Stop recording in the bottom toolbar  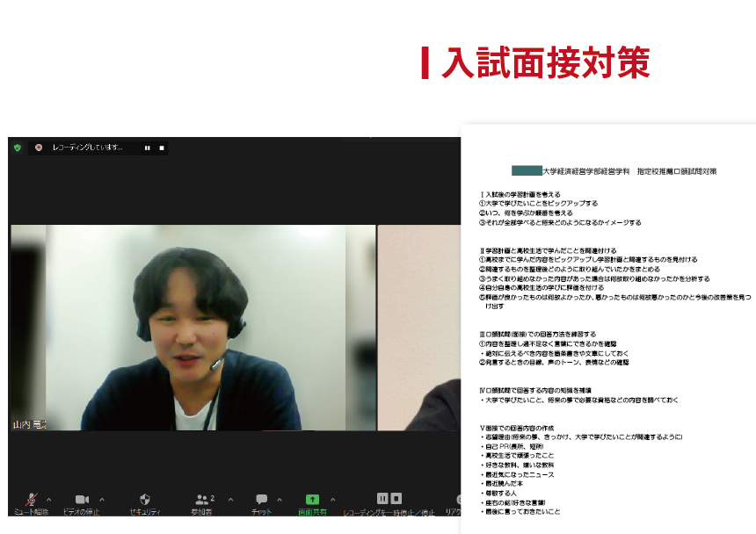[396, 498]
